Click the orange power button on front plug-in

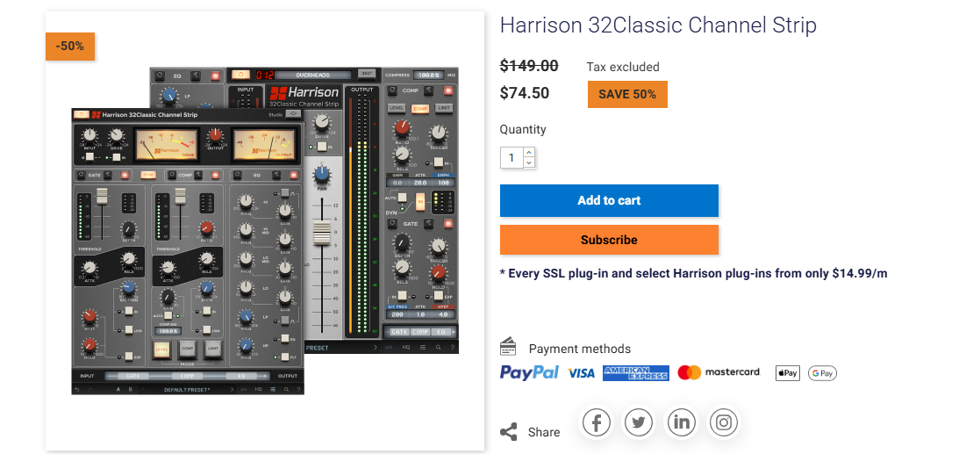[x=82, y=114]
